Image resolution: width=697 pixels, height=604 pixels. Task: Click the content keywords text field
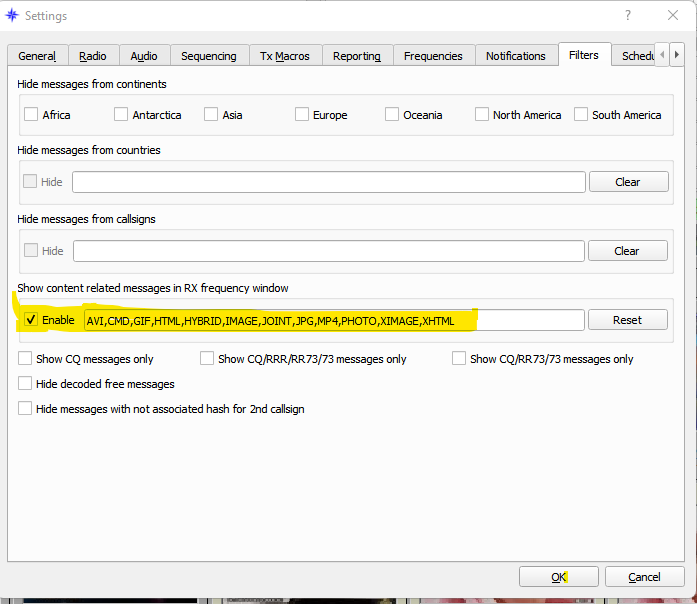click(330, 320)
